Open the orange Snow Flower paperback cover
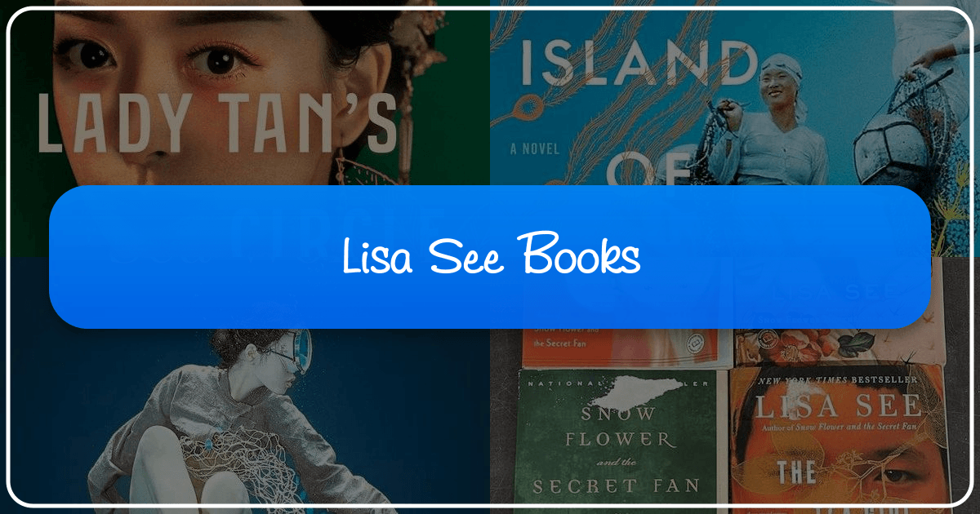Viewport: 980px width, 514px height. tap(627, 348)
